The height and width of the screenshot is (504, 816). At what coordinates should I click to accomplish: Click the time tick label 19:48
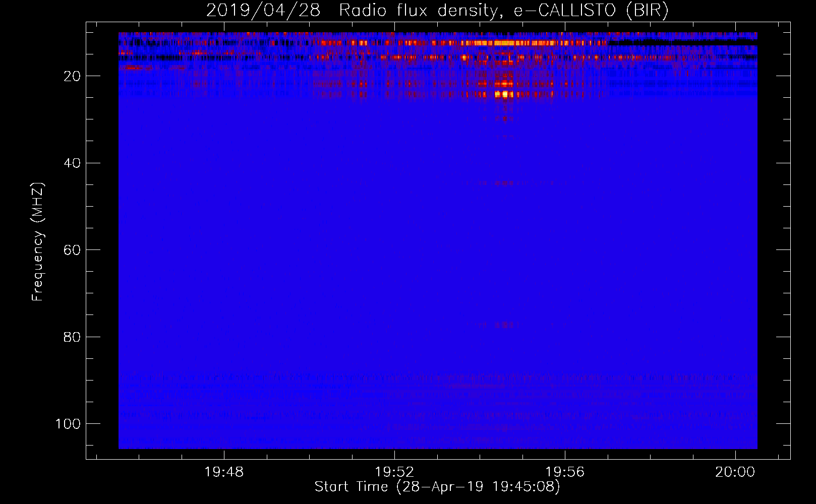pyautogui.click(x=224, y=472)
